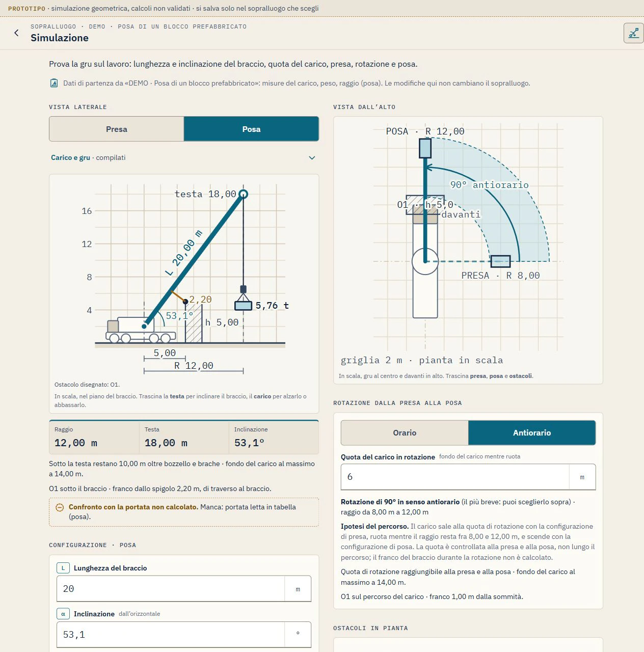Click the "Ostacolo disegnato: O1." note

pyautogui.click(x=87, y=385)
